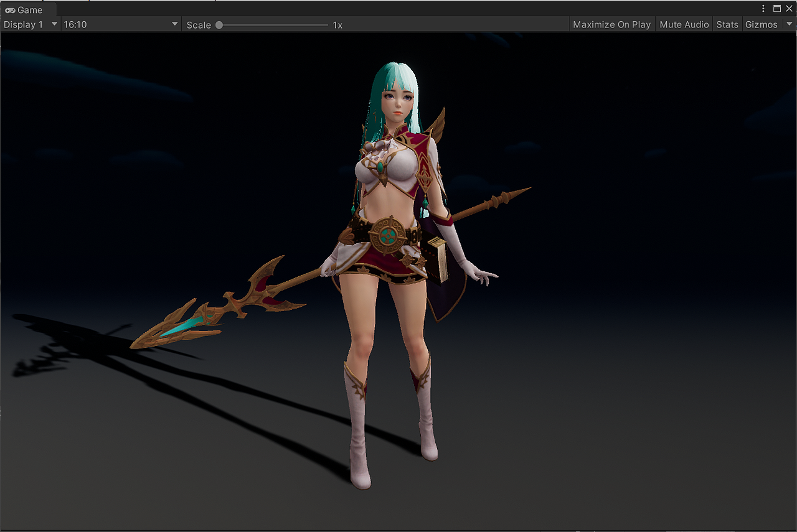Image resolution: width=797 pixels, height=532 pixels.
Task: Expand the Gizmos dropdown arrow
Action: point(789,24)
